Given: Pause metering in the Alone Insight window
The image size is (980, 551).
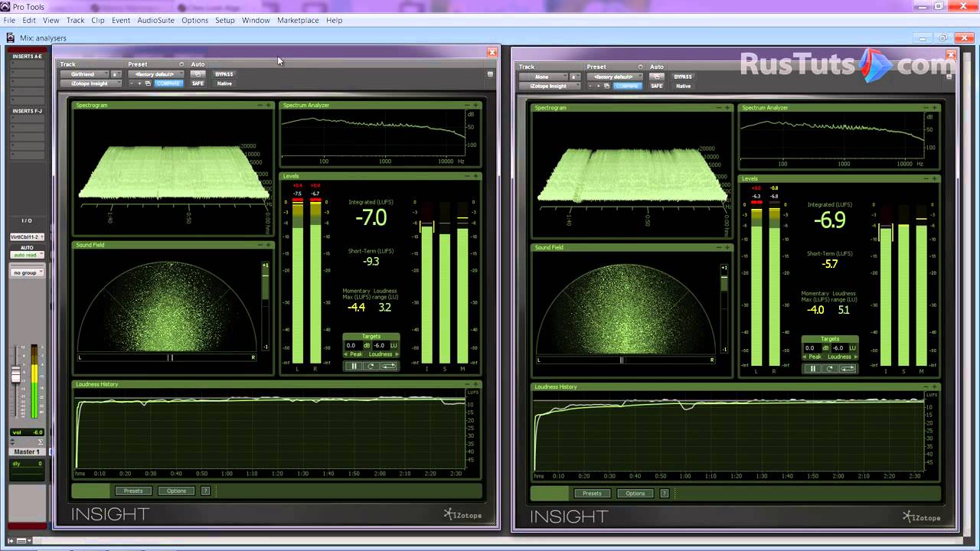Looking at the screenshot, I should pos(813,369).
